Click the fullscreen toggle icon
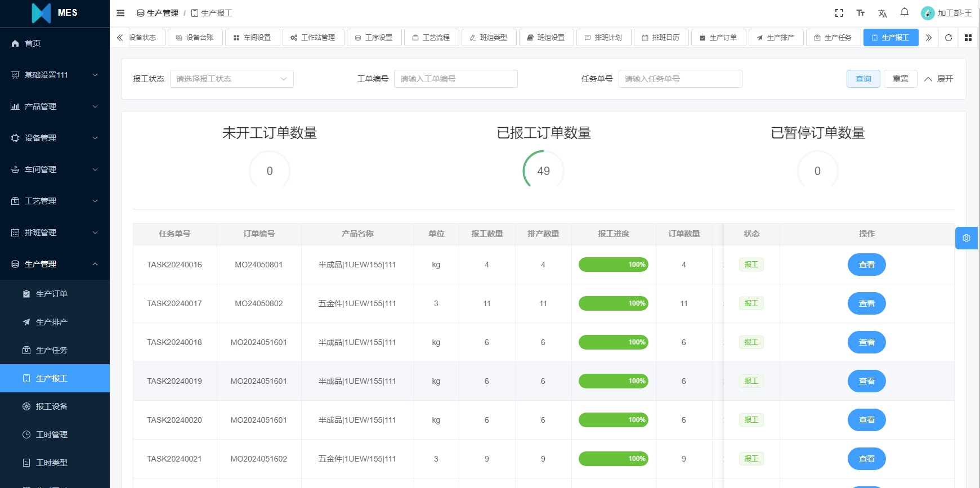The image size is (980, 488). pos(839,13)
